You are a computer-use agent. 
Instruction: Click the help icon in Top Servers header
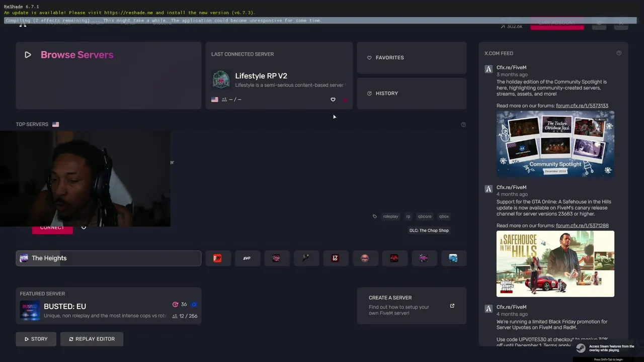[x=463, y=124]
